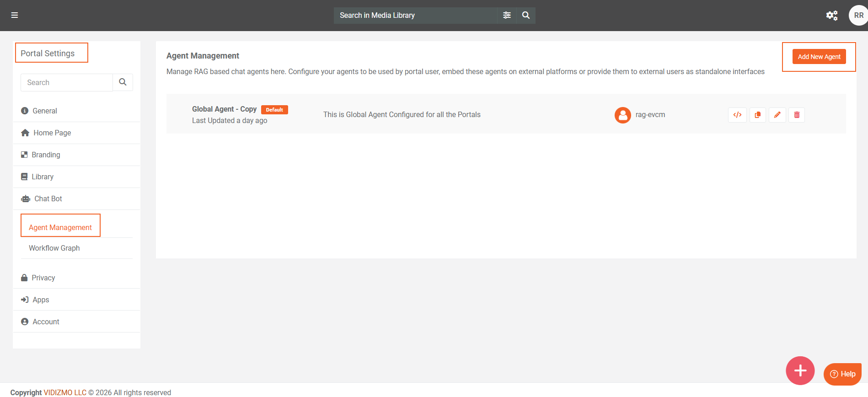Open the Help widget
The image size is (868, 397).
pos(842,374)
